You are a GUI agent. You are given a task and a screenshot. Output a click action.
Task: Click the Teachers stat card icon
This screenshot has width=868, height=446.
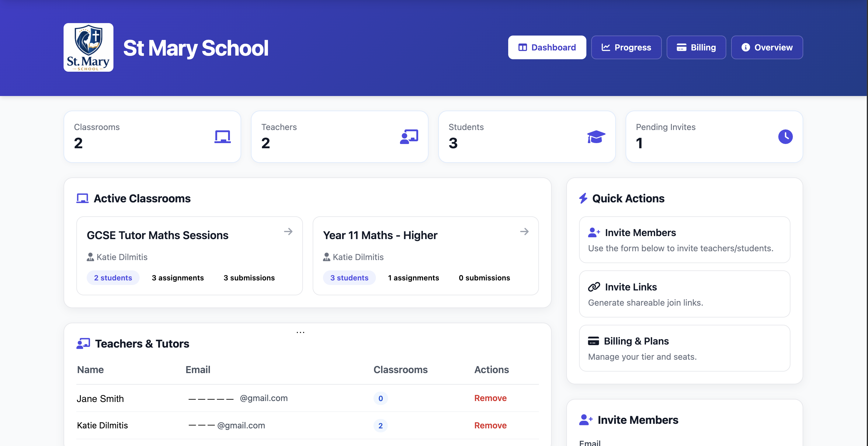[409, 137]
